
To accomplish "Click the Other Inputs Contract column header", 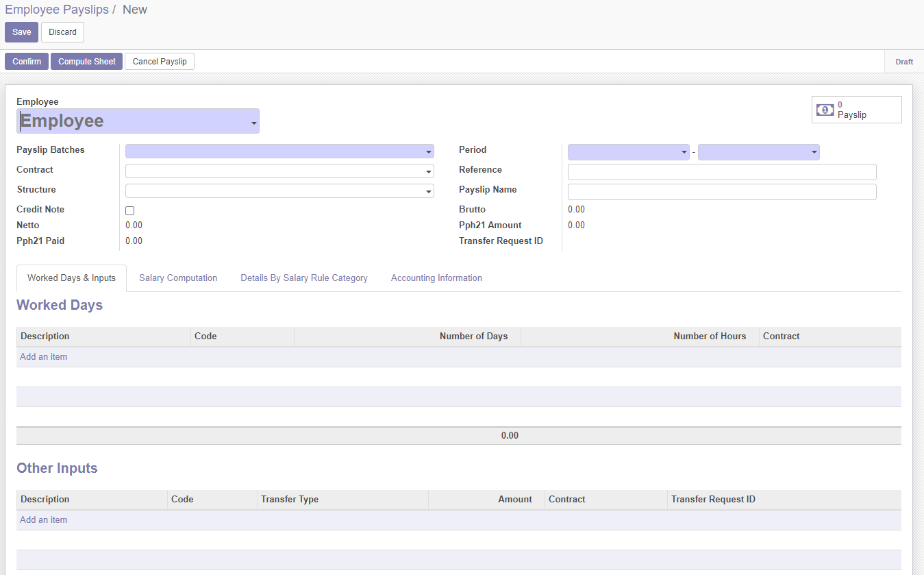I will click(x=606, y=500).
